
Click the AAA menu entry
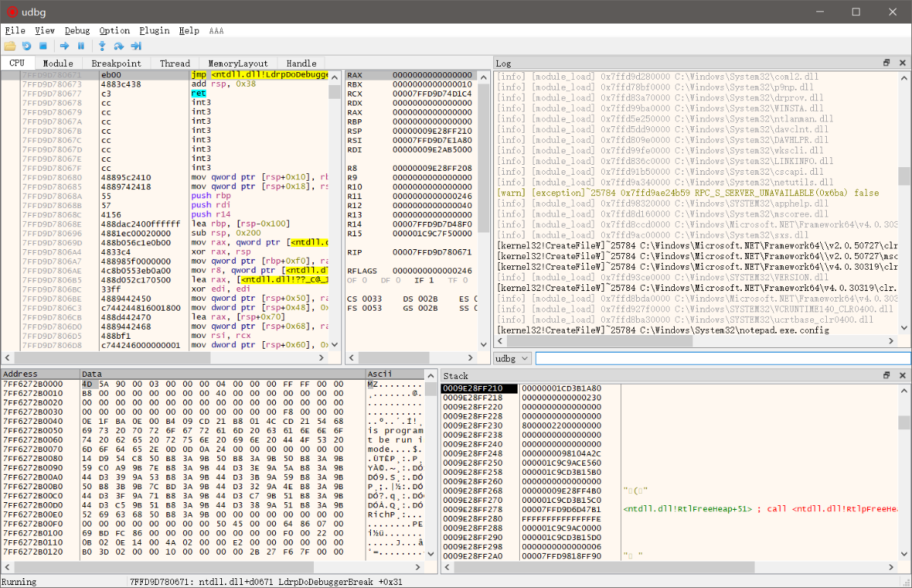pos(217,30)
